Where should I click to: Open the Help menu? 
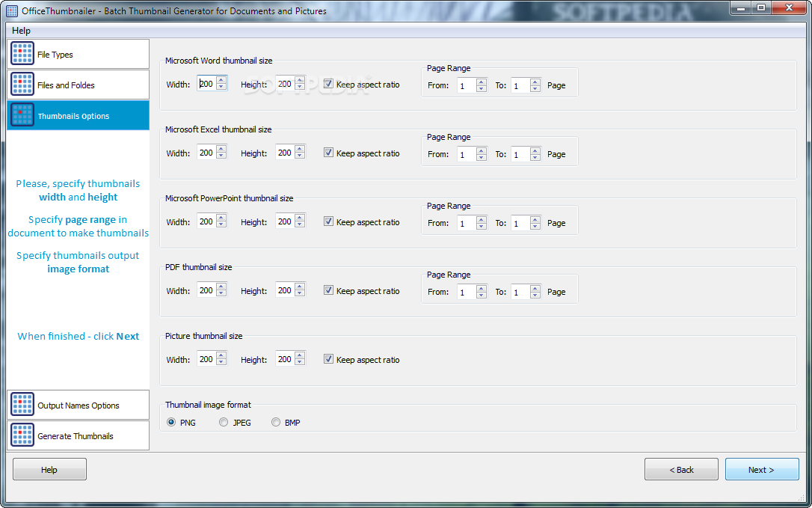(x=21, y=31)
